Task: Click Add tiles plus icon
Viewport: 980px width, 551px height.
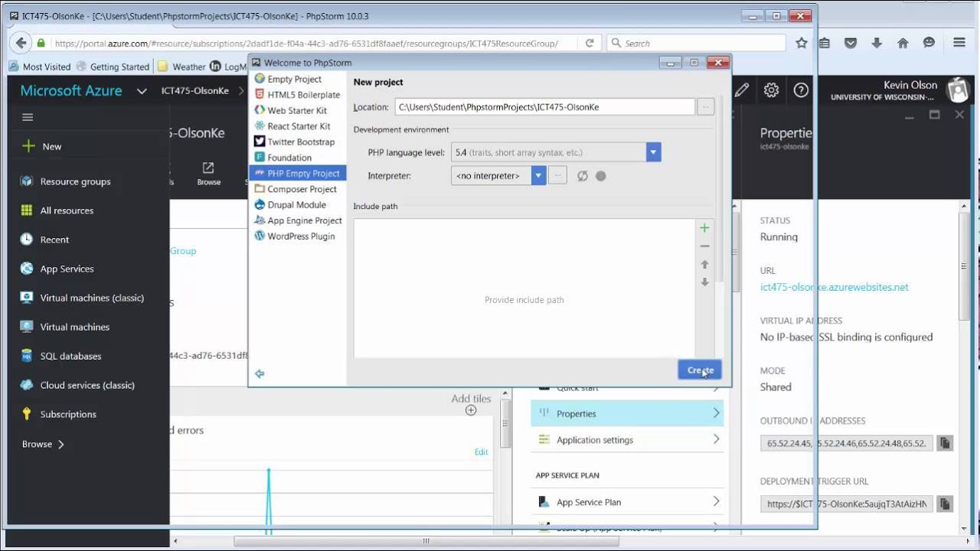Action: 471,410
